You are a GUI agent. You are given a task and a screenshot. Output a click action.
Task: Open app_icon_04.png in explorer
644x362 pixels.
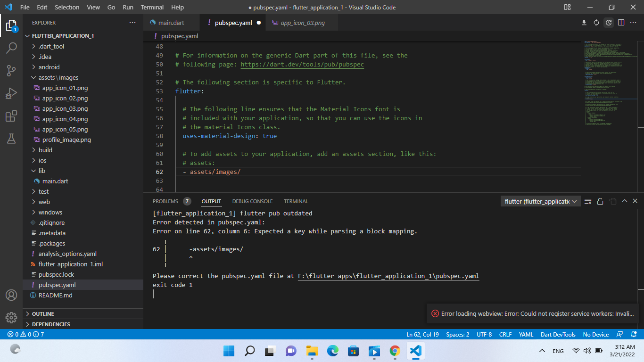83,119
